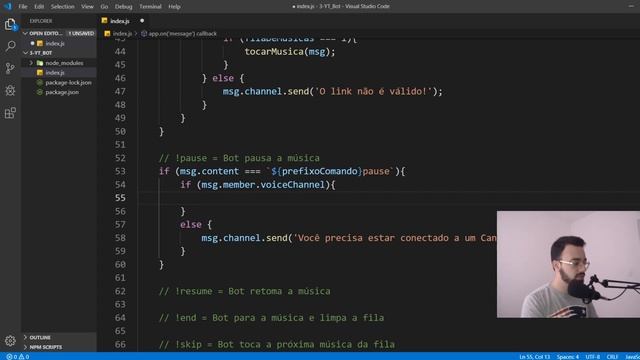The height and width of the screenshot is (360, 640).
Task: Open the Debug menu
Action: pyautogui.click(x=123, y=7)
